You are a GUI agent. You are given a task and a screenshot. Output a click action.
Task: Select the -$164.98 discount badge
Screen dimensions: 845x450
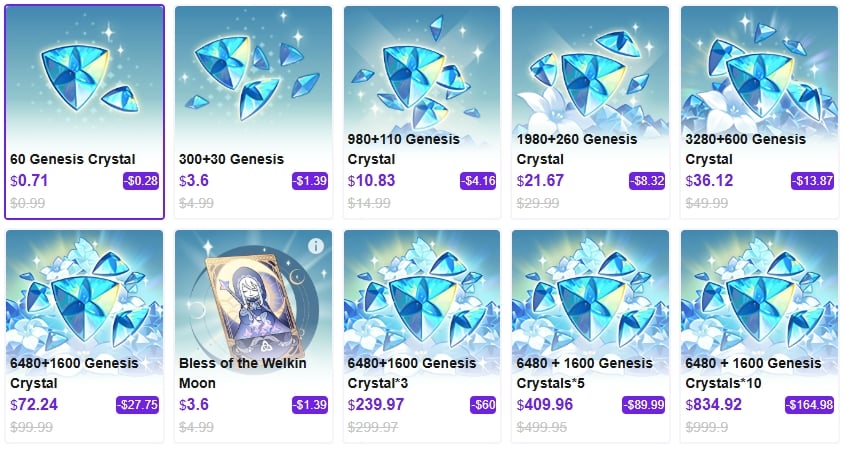pyautogui.click(x=808, y=405)
